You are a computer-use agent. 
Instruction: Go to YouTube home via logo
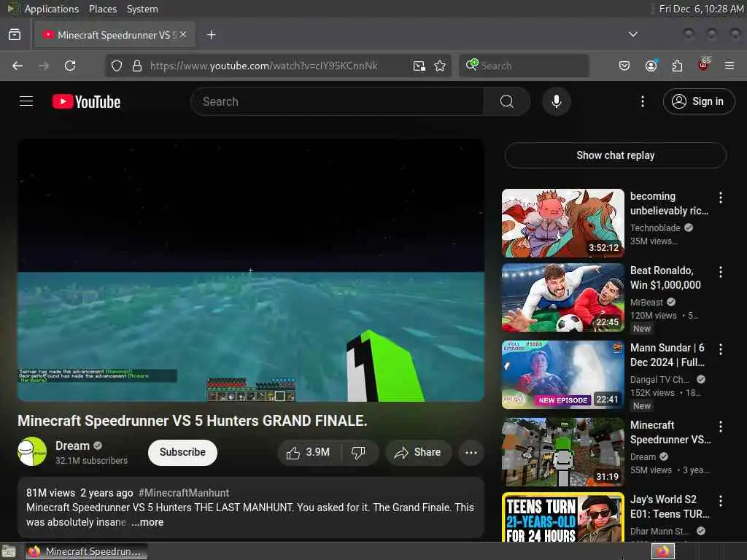click(86, 101)
